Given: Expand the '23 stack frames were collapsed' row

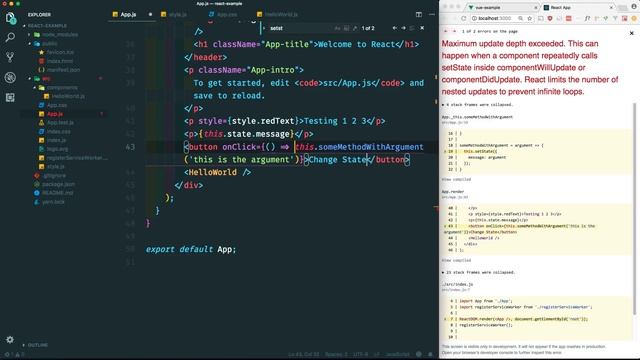Looking at the screenshot, I should [x=478, y=272].
